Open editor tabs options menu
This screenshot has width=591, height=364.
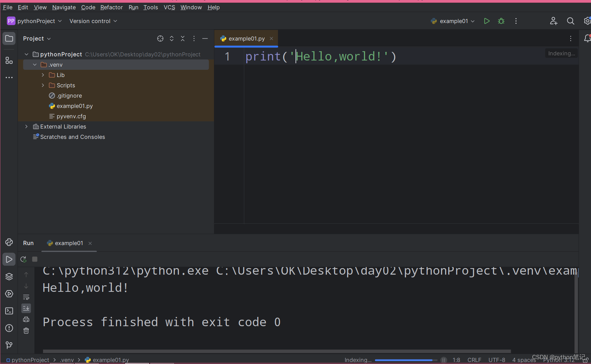coord(571,38)
